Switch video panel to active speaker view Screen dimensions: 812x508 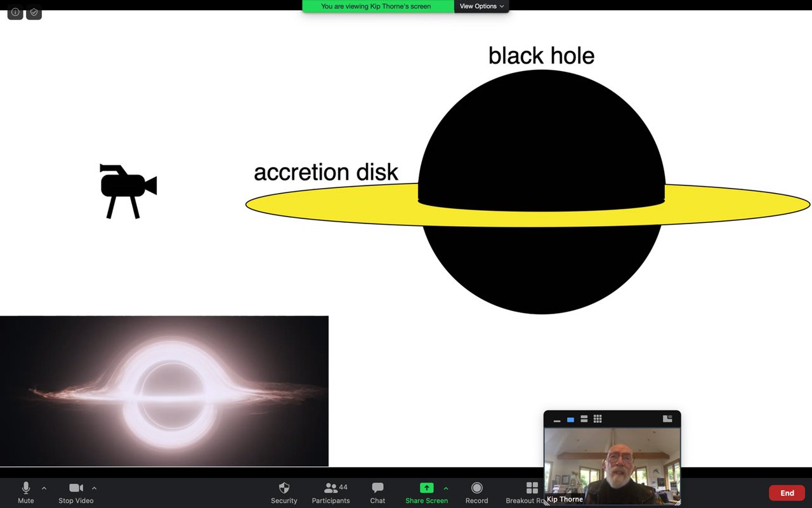coord(570,419)
